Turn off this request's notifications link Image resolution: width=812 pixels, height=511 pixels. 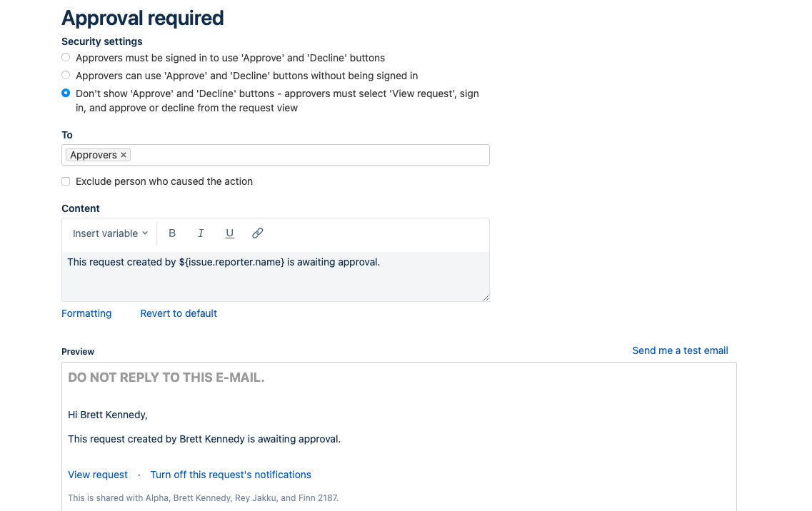(231, 475)
